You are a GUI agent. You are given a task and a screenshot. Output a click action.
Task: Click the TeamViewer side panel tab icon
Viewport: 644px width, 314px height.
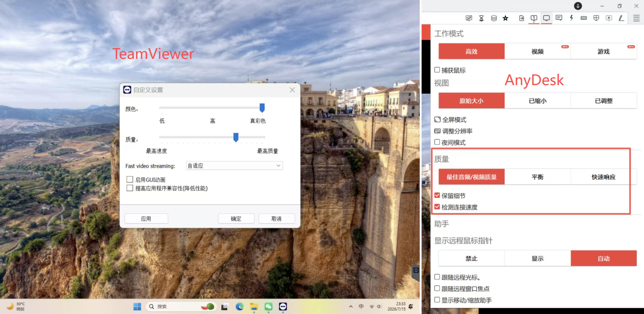416,270
